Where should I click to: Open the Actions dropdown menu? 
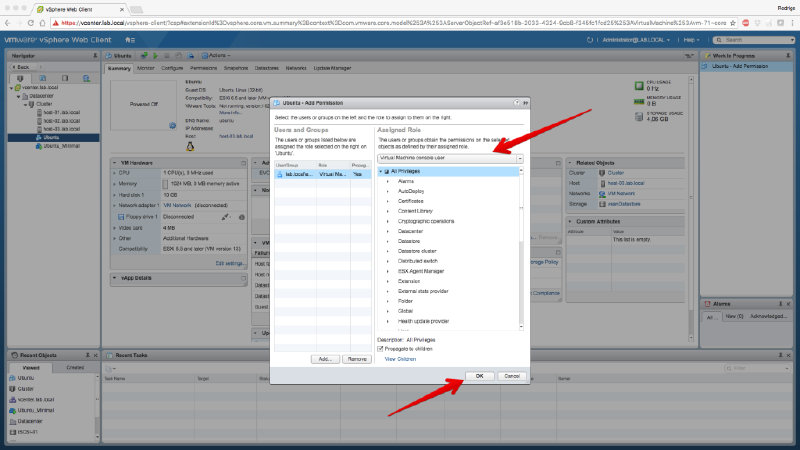coord(215,54)
